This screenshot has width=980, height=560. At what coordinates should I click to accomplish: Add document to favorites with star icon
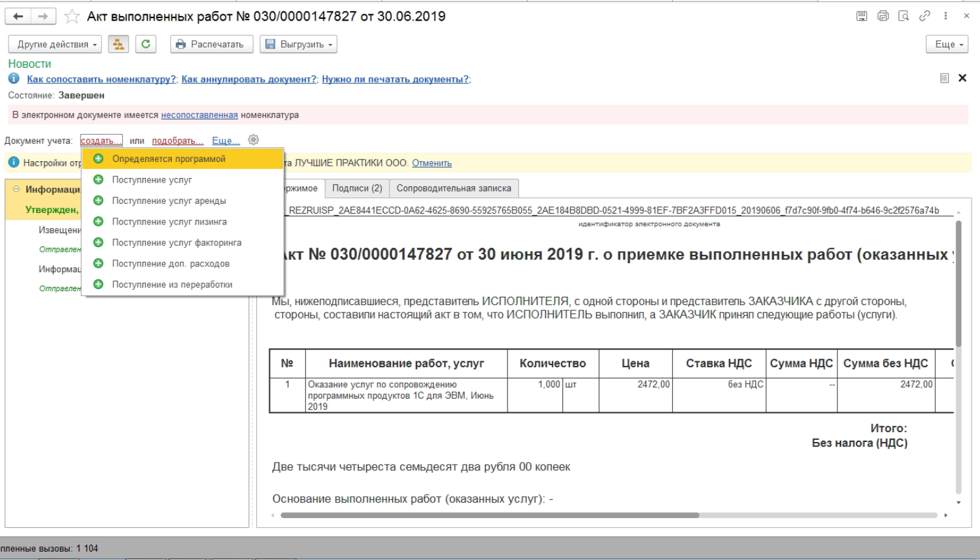point(72,17)
